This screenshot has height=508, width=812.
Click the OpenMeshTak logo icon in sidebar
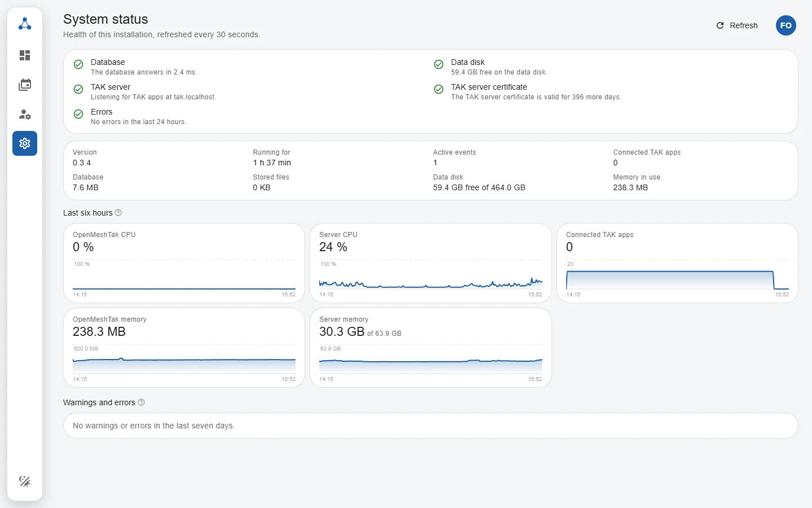click(x=25, y=24)
